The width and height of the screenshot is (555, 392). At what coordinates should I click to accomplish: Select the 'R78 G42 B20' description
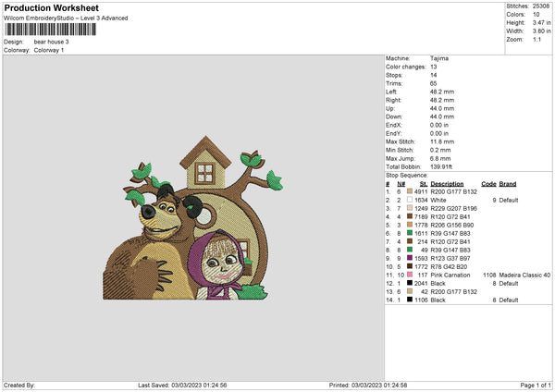tap(449, 267)
